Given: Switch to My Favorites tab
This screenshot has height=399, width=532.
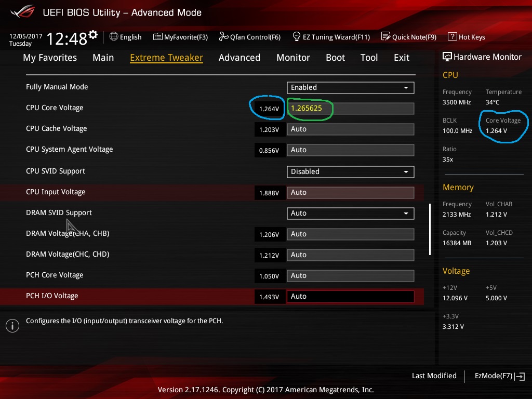Looking at the screenshot, I should click(x=50, y=58).
